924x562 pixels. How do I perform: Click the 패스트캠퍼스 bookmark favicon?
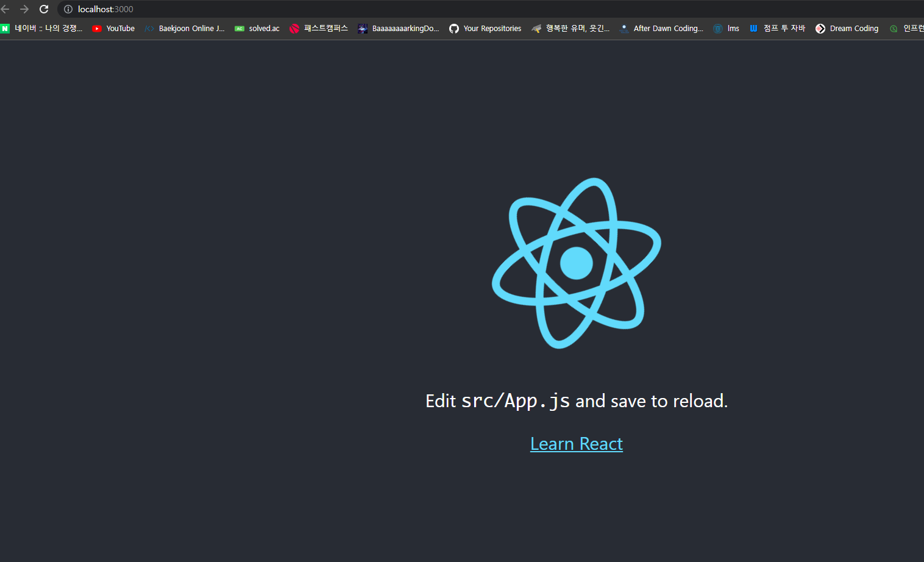click(294, 29)
